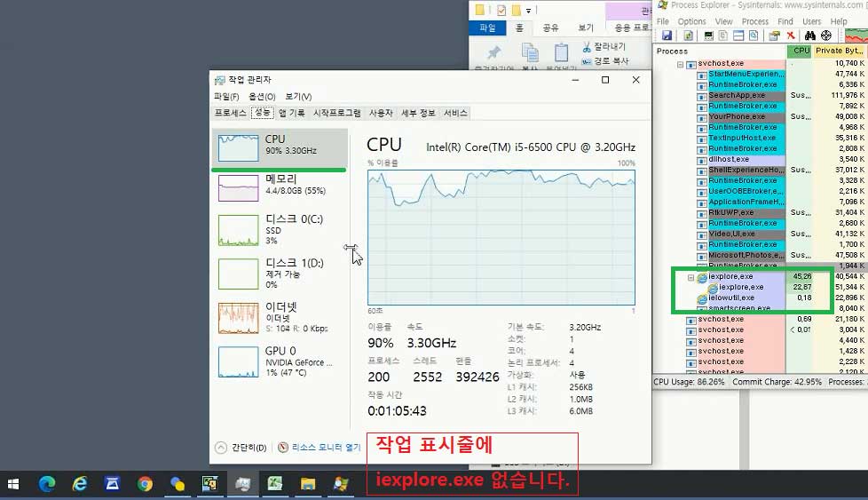Click the mini CPU graph in Process Explorer toolbar

click(x=856, y=36)
